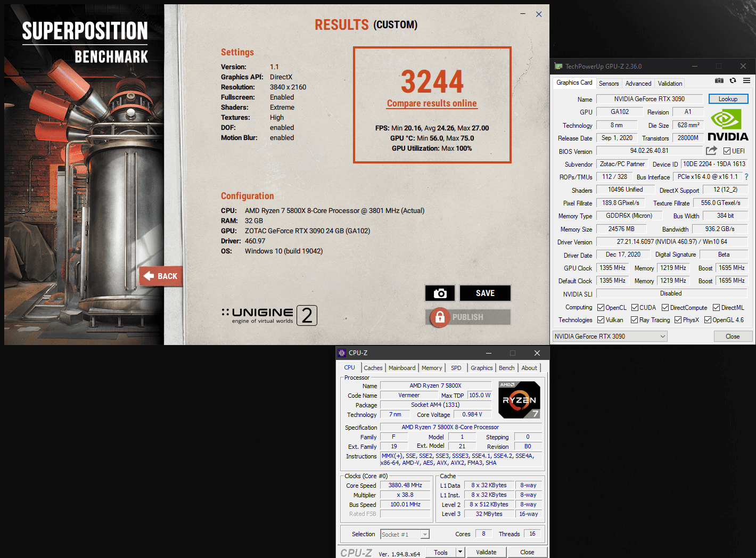Open CPU-Z Graphics tab
Image resolution: width=756 pixels, height=558 pixels.
point(481,368)
